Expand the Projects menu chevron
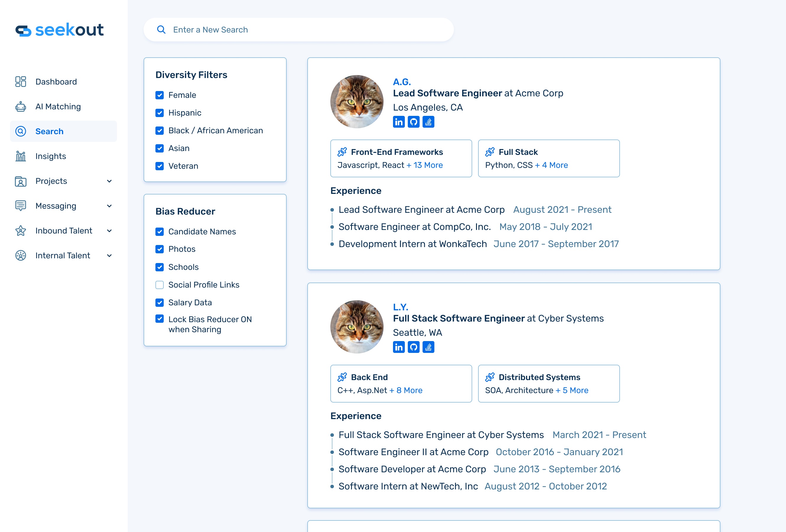Image resolution: width=786 pixels, height=532 pixels. [x=109, y=181]
